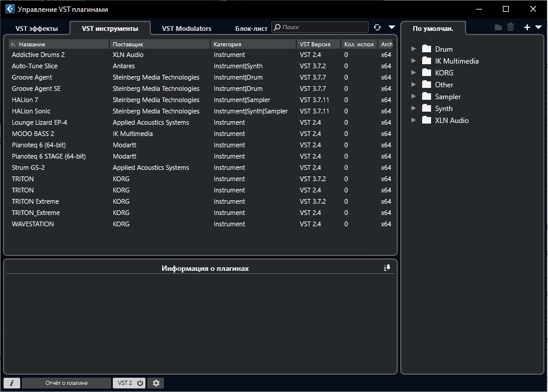Open plugin settings gear icon
Image resolution: width=548 pixels, height=392 pixels.
(x=156, y=383)
